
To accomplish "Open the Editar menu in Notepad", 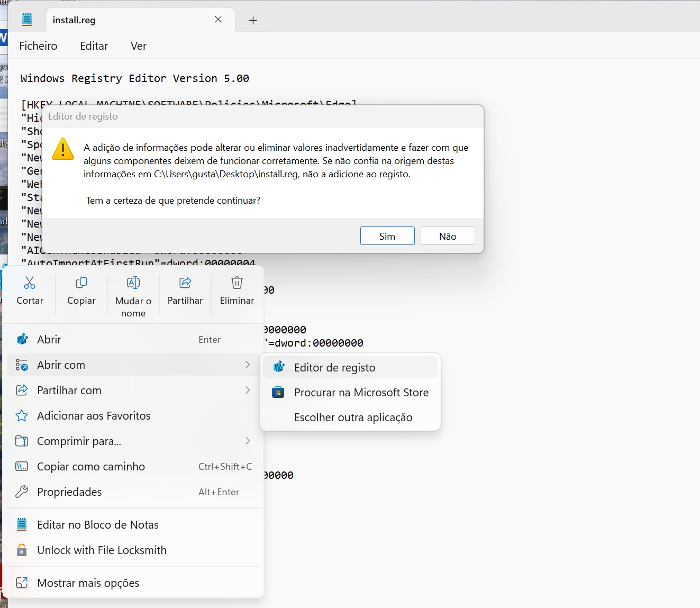I will (x=94, y=46).
